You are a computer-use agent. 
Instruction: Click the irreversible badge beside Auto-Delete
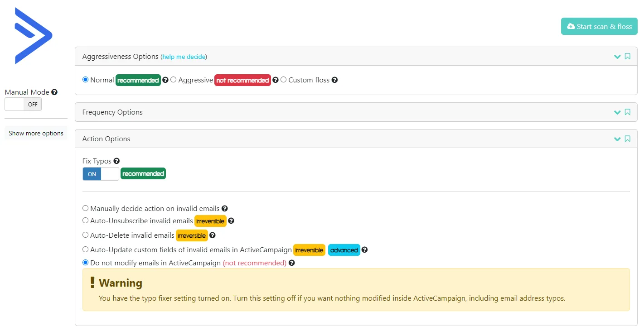[x=192, y=235]
